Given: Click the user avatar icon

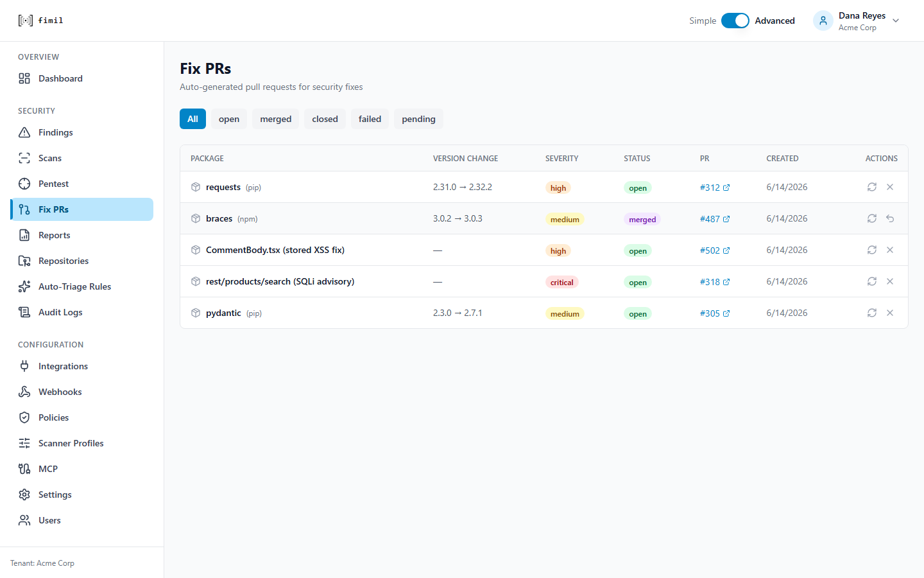Looking at the screenshot, I should click(x=823, y=21).
